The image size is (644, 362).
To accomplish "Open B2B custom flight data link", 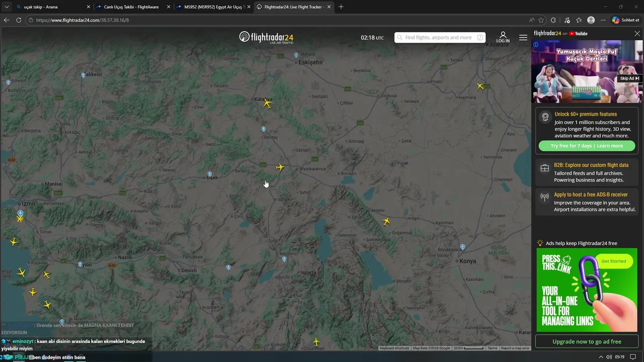I will pyautogui.click(x=587, y=172).
